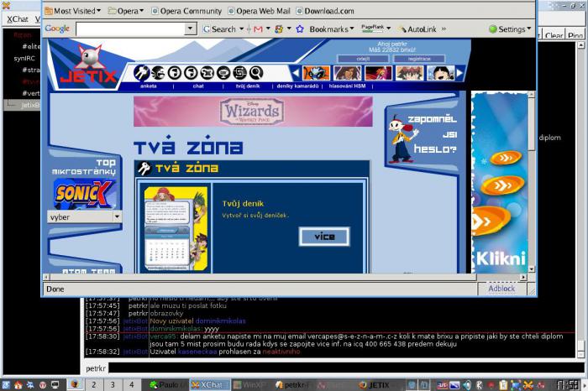Viewport: 588px width, 391px height.
Task: Expand the Settings dropdown in Google toolbar
Action: pos(511,29)
